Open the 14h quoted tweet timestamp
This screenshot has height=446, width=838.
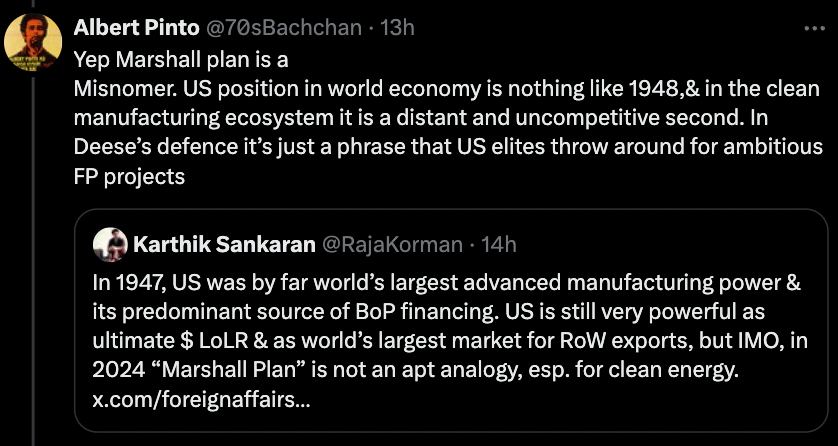[497, 244]
